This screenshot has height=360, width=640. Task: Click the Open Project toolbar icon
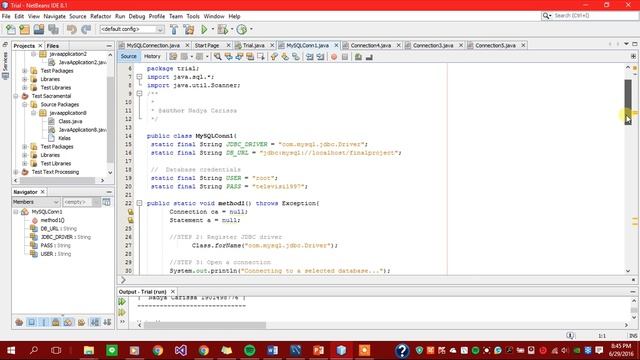(39, 29)
